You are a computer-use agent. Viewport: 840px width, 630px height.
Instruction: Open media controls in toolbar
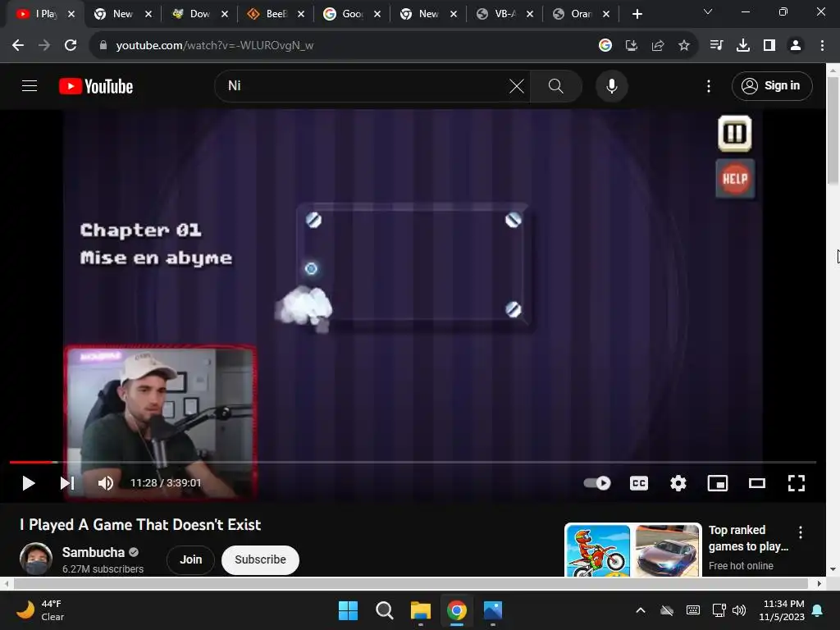pyautogui.click(x=716, y=46)
